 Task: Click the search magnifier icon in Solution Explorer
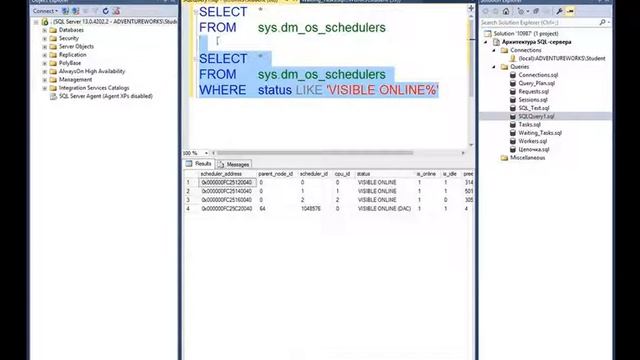(602, 22)
